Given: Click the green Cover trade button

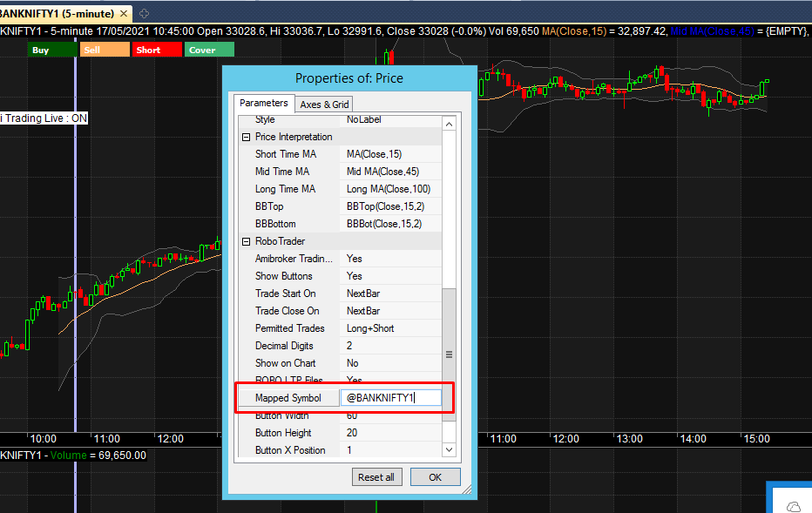Looking at the screenshot, I should click(209, 50).
